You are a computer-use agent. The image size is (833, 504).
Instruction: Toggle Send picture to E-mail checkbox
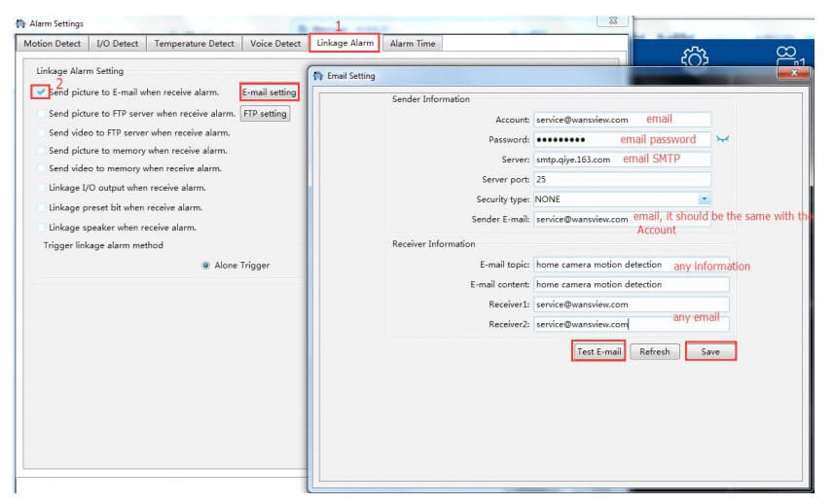click(40, 91)
